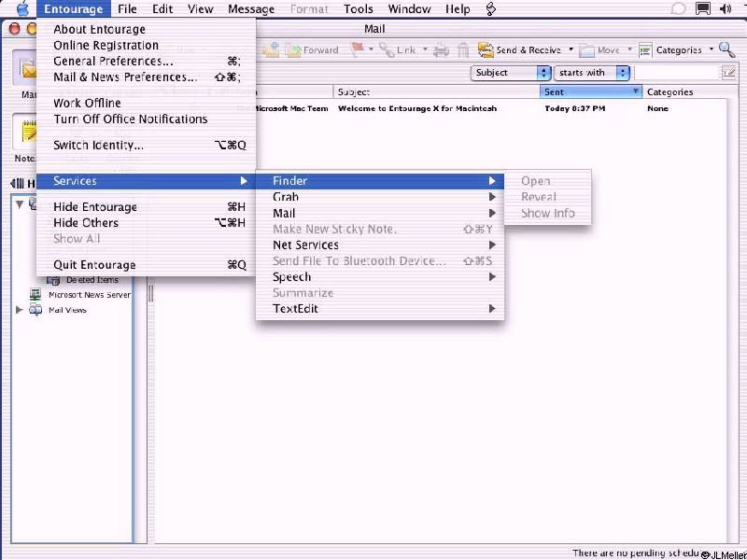This screenshot has width=747, height=560.
Task: Sort messages by the Subject column
Action: click(x=437, y=91)
